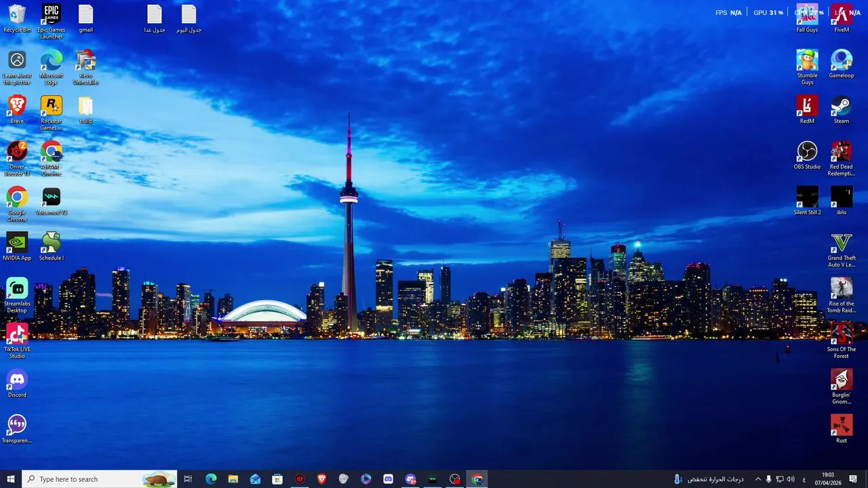868x488 pixels.
Task: Open the Recycle Bin desktop icon
Action: pyautogui.click(x=17, y=18)
